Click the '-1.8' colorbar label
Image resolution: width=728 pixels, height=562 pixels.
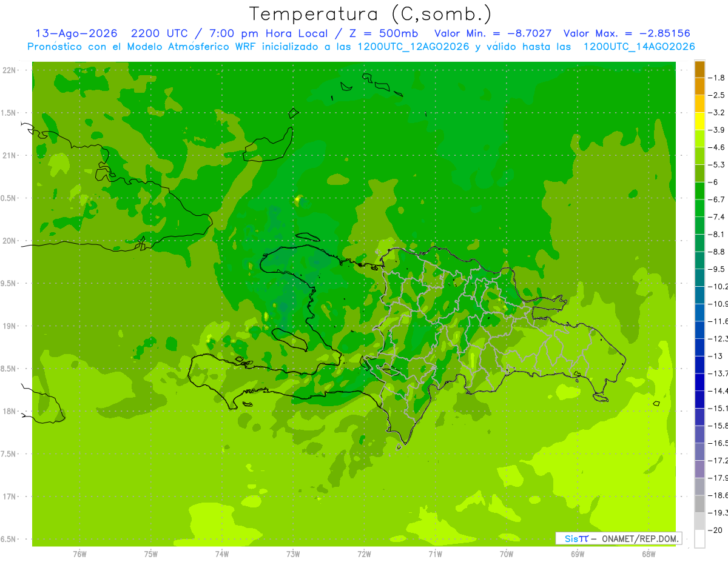pyautogui.click(x=716, y=78)
